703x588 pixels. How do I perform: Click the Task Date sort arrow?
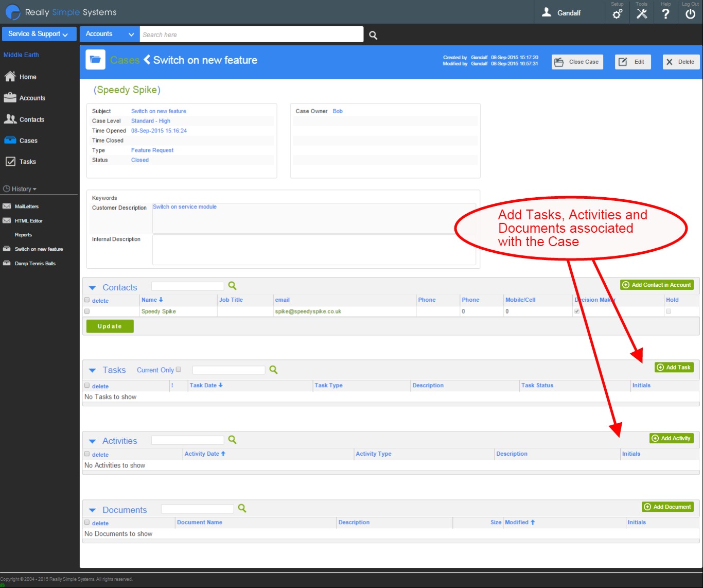pos(221,385)
